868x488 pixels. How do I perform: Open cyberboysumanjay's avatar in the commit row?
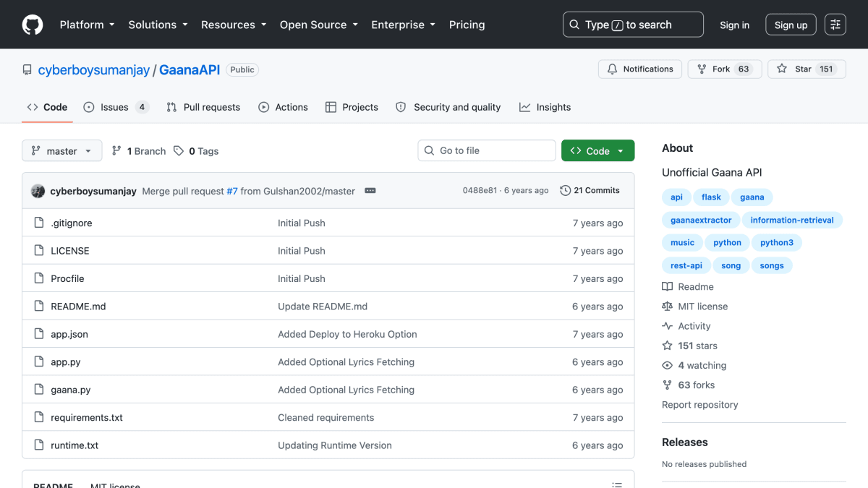pyautogui.click(x=38, y=191)
